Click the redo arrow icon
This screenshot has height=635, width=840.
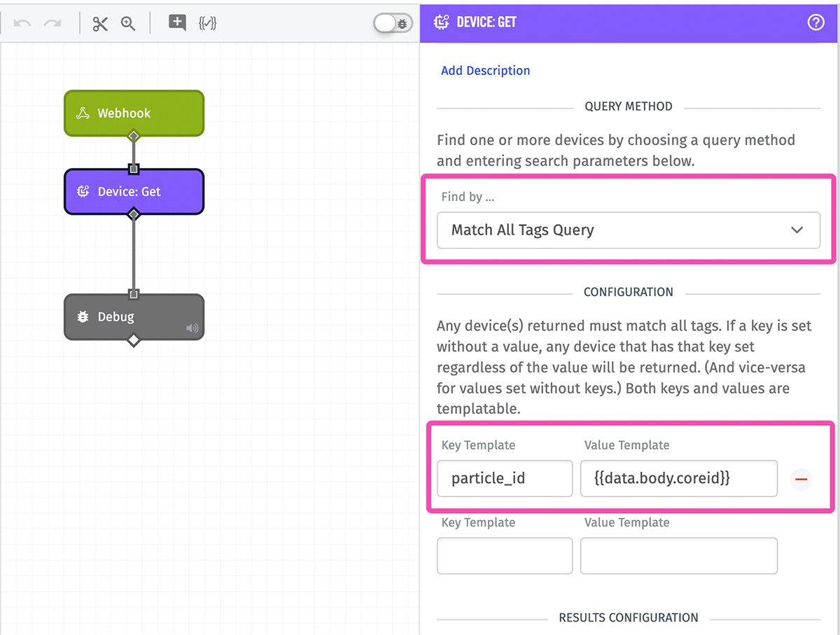[52, 23]
